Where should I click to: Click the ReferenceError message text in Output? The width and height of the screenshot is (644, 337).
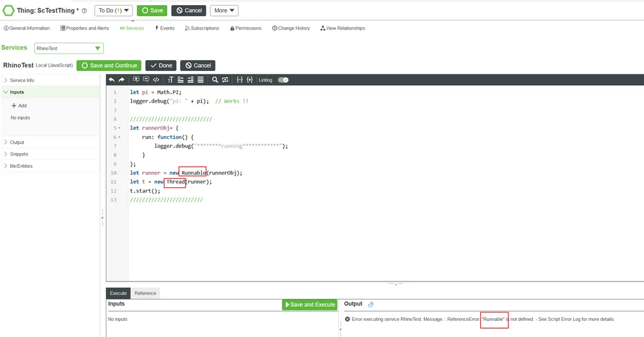pyautogui.click(x=483, y=319)
